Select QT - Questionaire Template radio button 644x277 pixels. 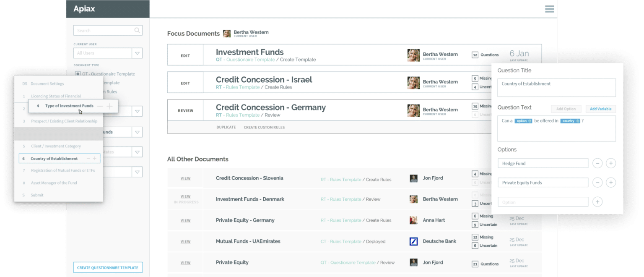click(x=78, y=74)
